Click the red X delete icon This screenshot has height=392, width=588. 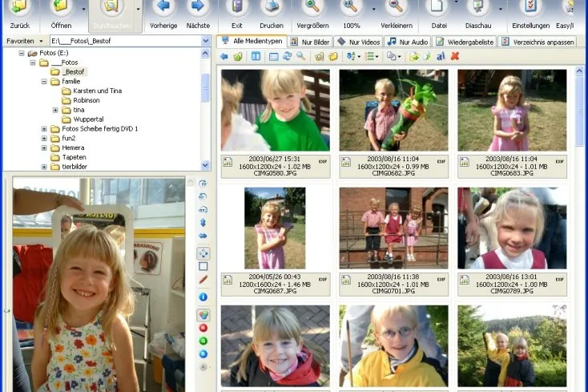tap(455, 56)
